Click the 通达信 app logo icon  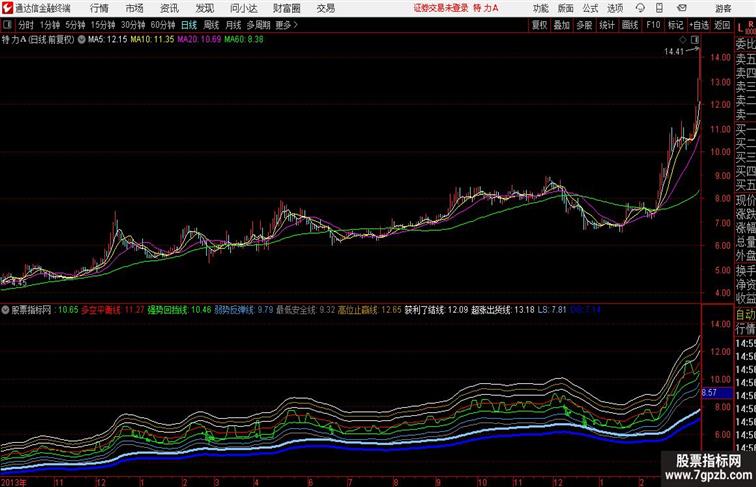(7, 8)
